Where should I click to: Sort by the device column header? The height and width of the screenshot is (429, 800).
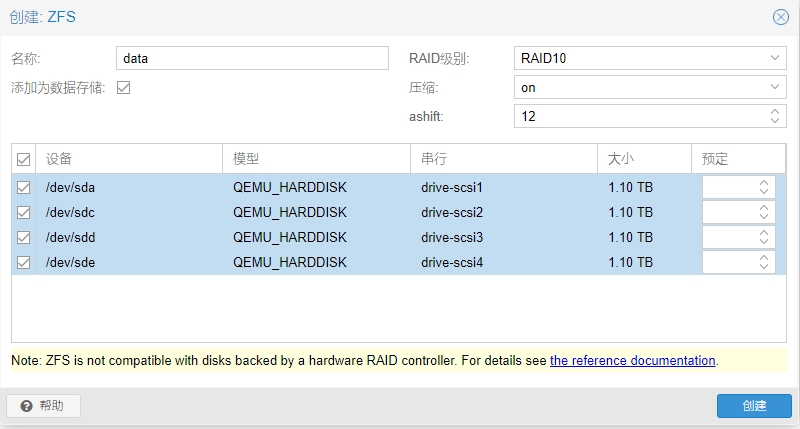coord(130,159)
